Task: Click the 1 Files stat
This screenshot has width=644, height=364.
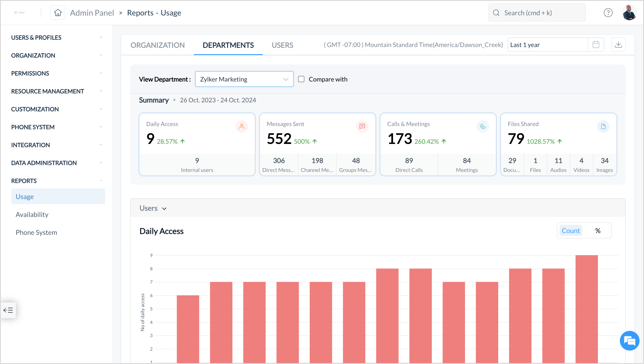Action: point(535,165)
